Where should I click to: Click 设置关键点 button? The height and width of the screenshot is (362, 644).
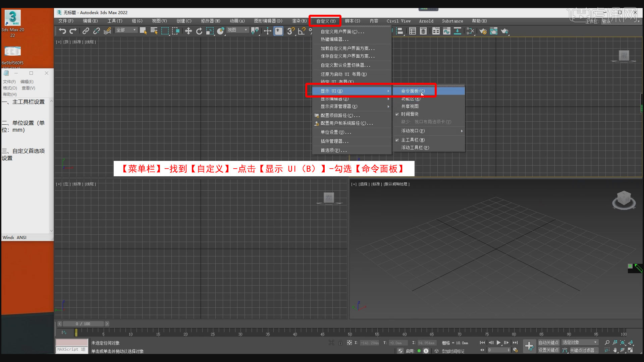pyautogui.click(x=549, y=350)
